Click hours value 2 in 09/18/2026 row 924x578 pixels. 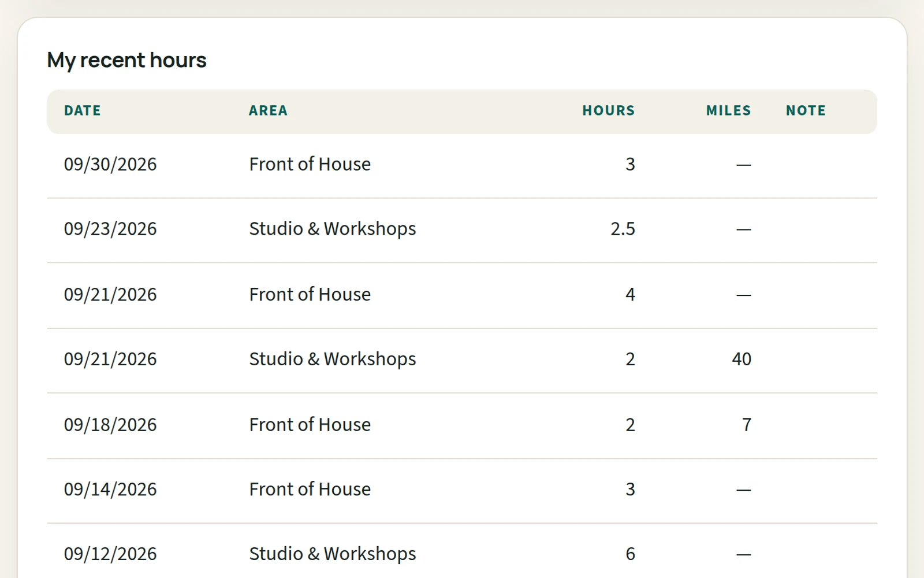point(630,425)
